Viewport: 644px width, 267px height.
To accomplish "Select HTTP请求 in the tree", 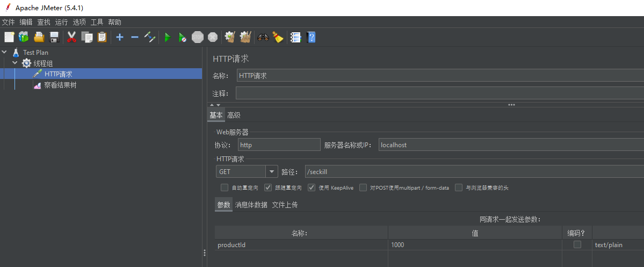I will 59,74.
